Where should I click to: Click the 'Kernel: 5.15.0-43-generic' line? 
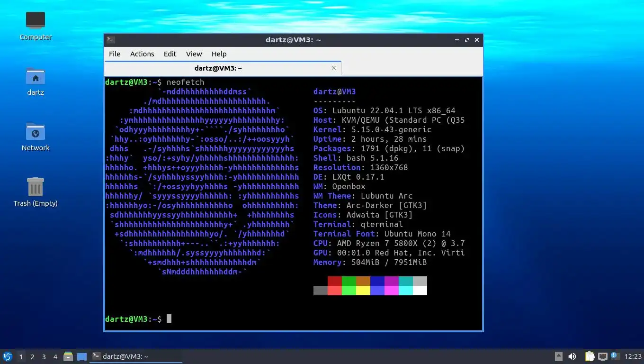[372, 129]
